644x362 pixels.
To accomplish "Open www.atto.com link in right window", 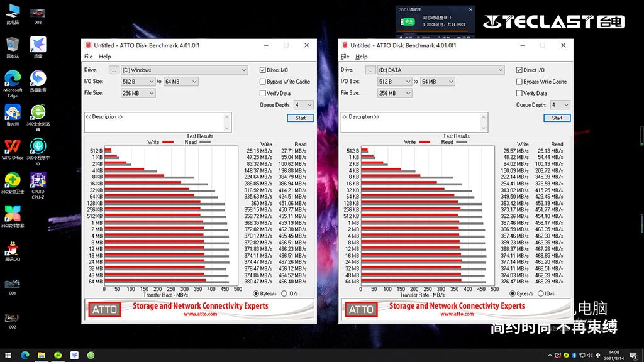I will pyautogui.click(x=457, y=314).
